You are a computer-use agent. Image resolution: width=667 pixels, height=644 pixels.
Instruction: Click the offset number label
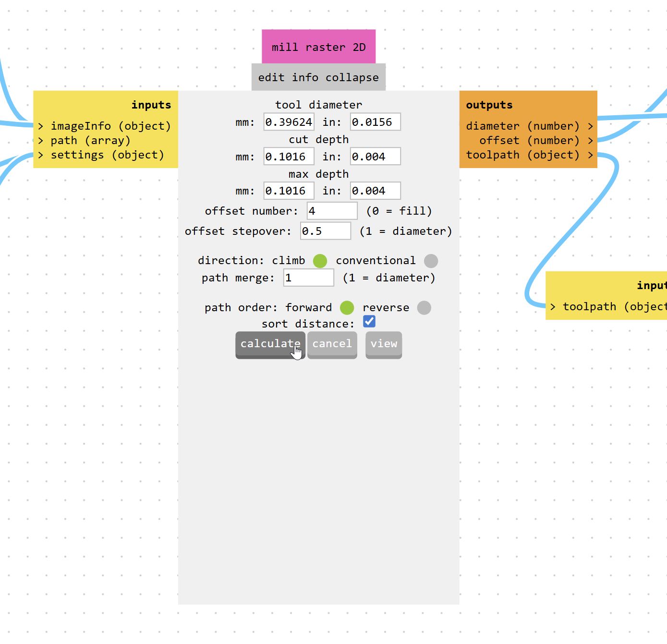pos(252,211)
